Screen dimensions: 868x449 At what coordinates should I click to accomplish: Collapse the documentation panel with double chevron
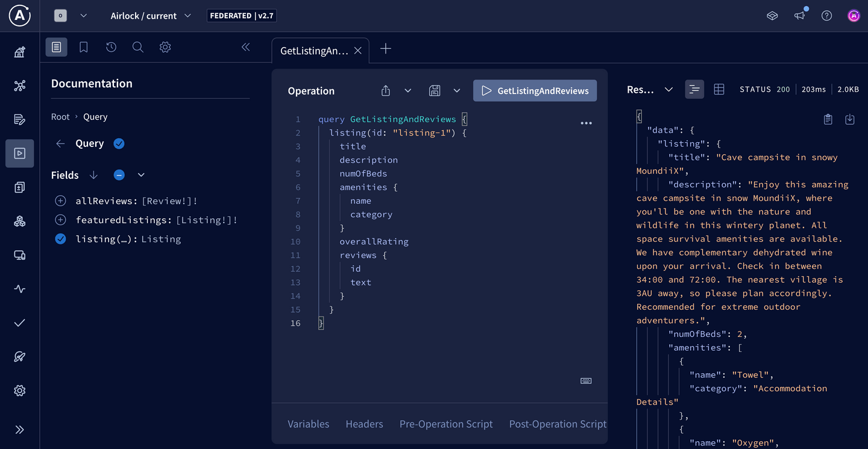245,47
